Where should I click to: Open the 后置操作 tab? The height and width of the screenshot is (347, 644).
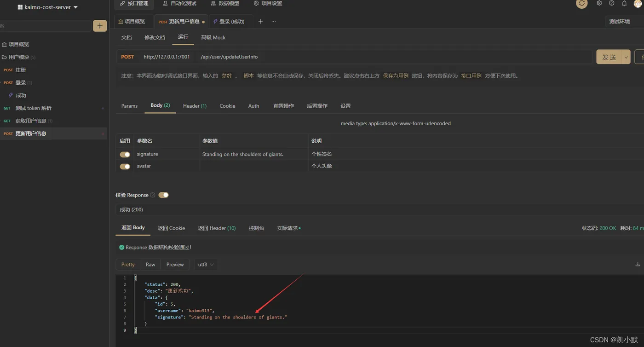[x=317, y=106]
